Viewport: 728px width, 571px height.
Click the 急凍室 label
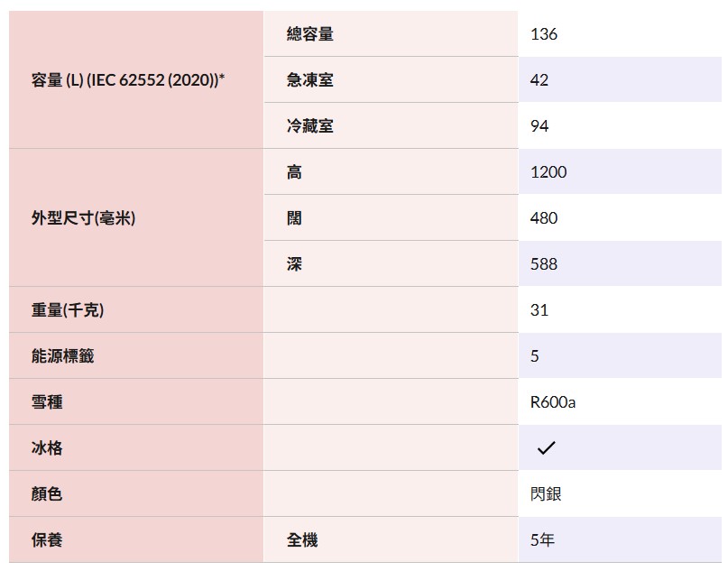click(x=310, y=80)
